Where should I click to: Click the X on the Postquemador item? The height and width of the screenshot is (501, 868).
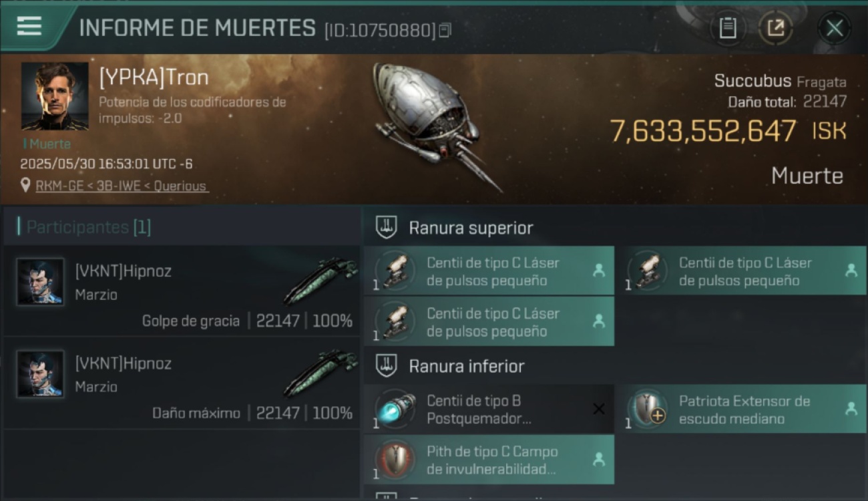[x=599, y=409]
